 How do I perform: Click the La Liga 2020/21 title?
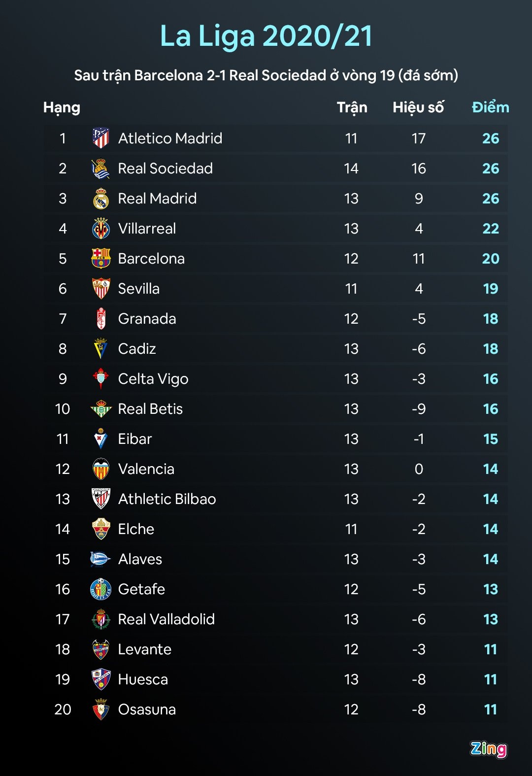click(x=266, y=36)
